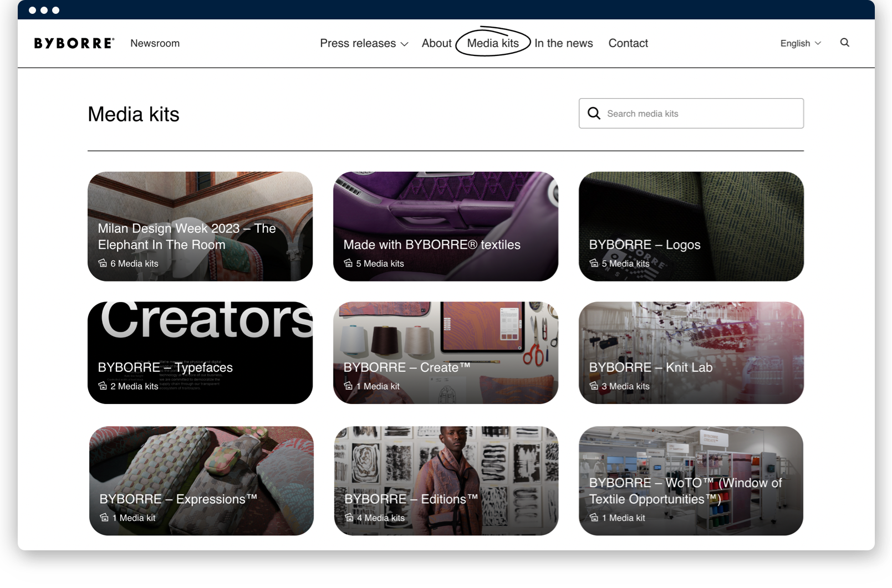The height and width of the screenshot is (588, 892).
Task: Open the Media kits nav item
Action: point(493,43)
